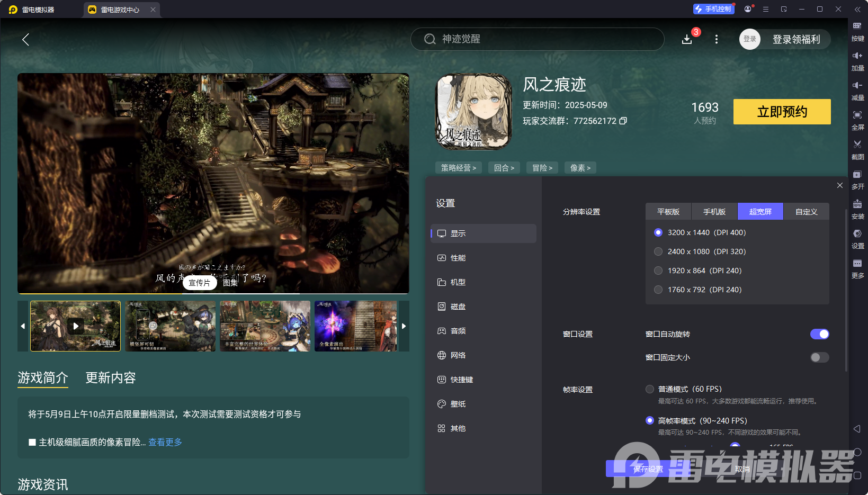Click the fullscreen (全屏) sidebar icon
Image resolution: width=868 pixels, height=495 pixels.
[x=857, y=115]
